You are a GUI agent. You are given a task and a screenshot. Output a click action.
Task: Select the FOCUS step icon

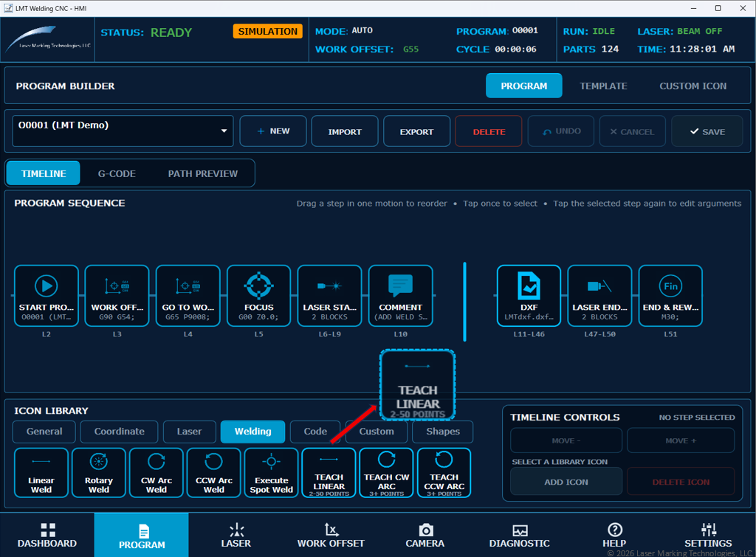coord(259,296)
